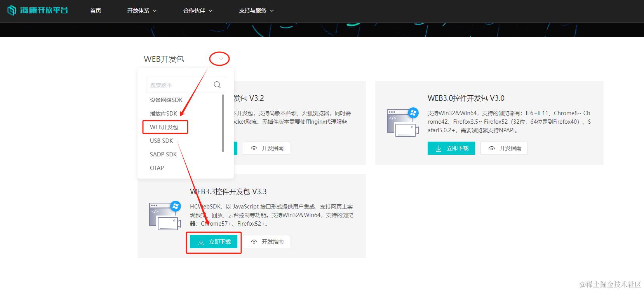Expand the 支持与服务 menu
The height and width of the screenshot is (291, 644).
(x=256, y=11)
